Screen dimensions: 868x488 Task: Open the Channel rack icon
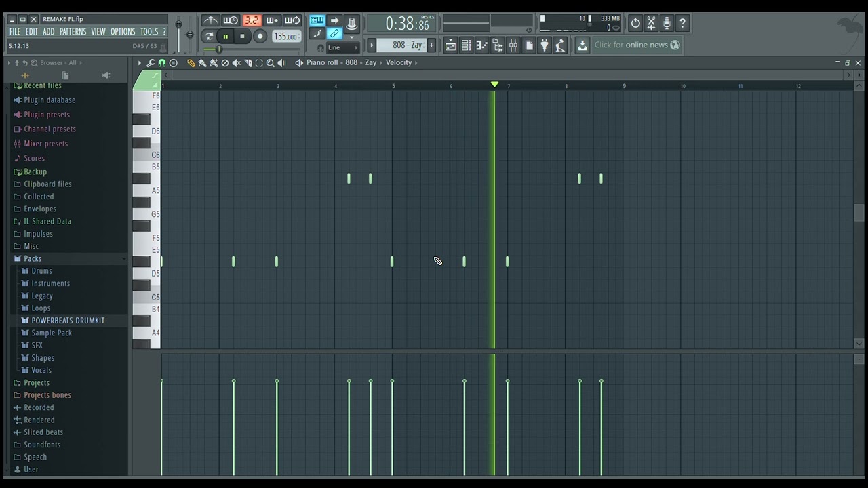466,45
